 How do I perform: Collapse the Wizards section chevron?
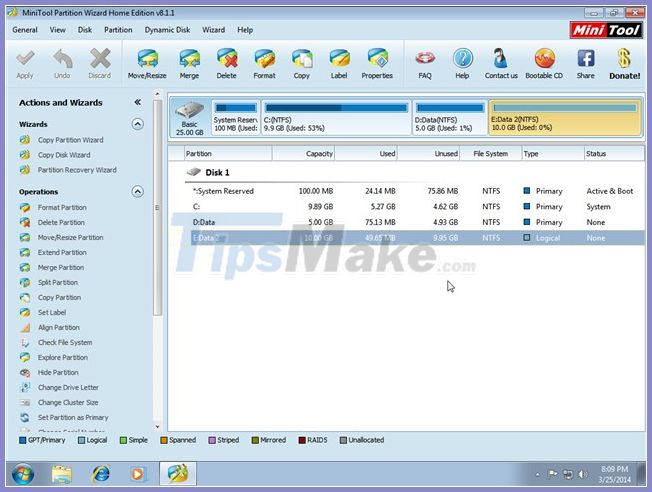tap(138, 124)
